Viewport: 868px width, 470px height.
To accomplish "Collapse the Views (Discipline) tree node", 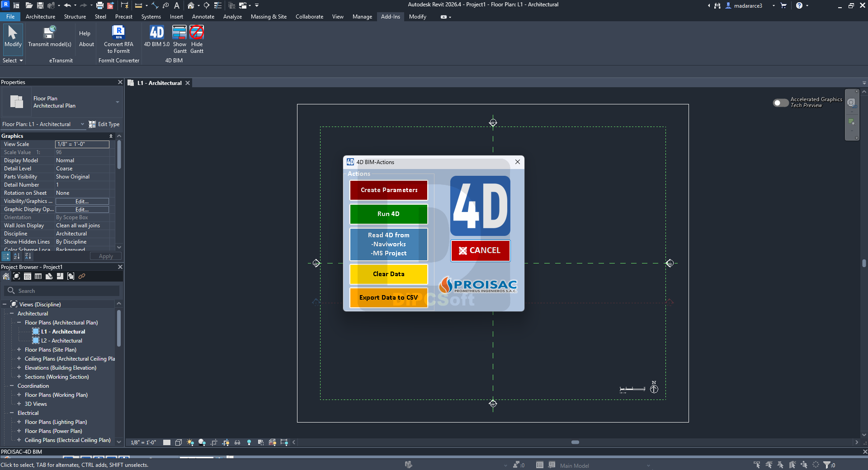I will click(5, 305).
